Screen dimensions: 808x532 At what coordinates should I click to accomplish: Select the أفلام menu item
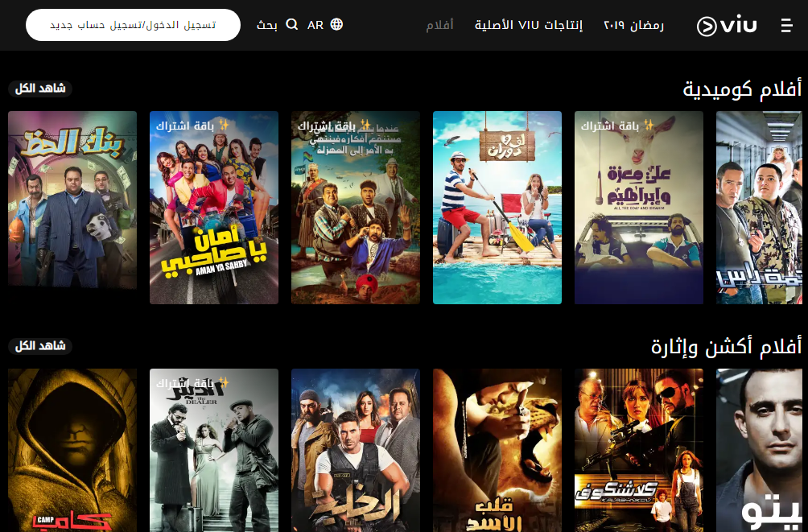[x=439, y=25]
